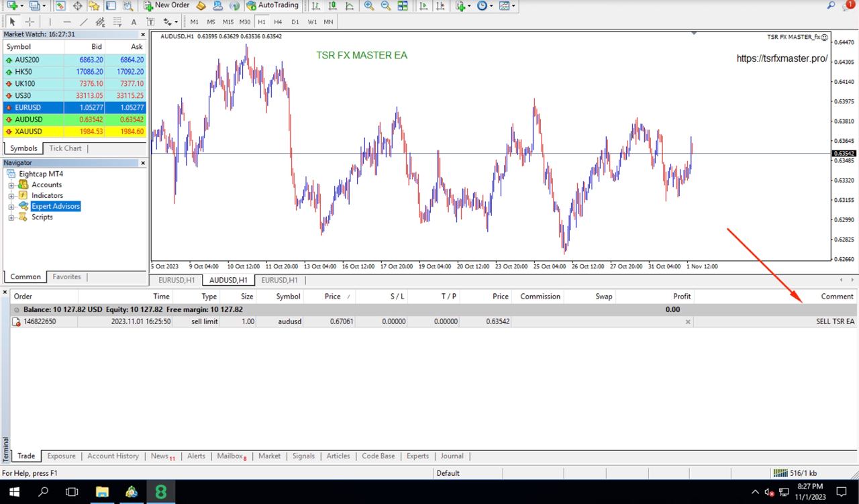
Task: Open the Indicators list dropdown
Action: 462,5
